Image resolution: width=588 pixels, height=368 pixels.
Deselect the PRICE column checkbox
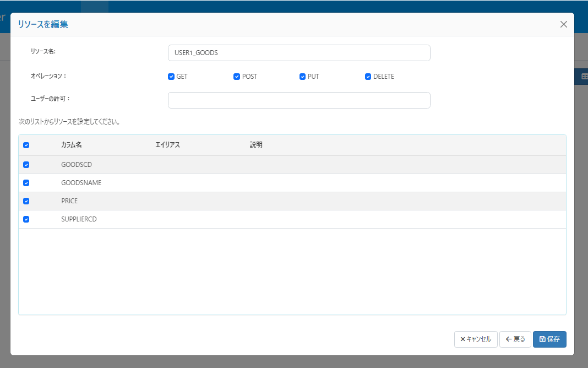pyautogui.click(x=26, y=201)
